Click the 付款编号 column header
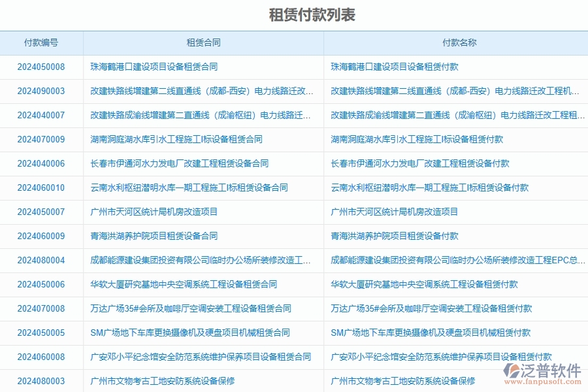 point(41,42)
